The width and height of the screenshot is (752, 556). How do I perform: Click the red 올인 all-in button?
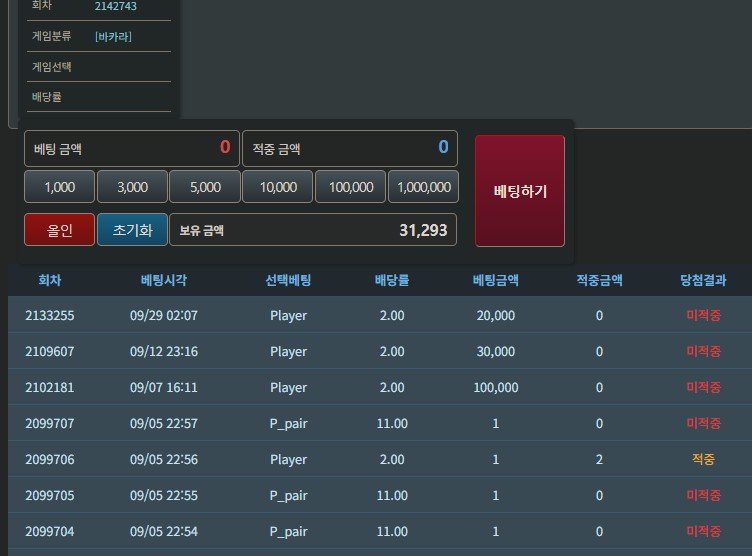click(59, 230)
